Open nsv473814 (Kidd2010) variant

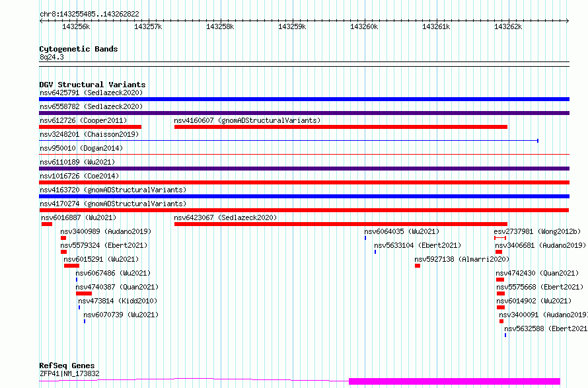coord(118,301)
